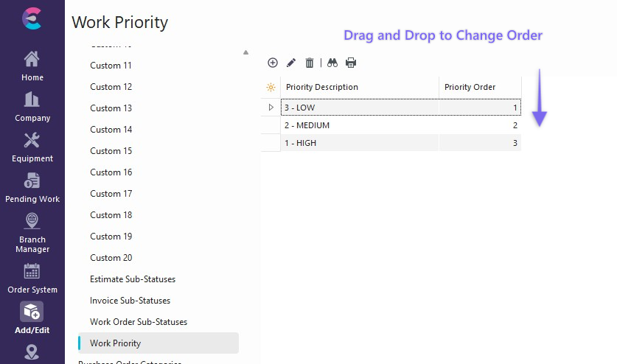
Task: Select Work Order Sub-Statuses in the list
Action: pyautogui.click(x=139, y=322)
